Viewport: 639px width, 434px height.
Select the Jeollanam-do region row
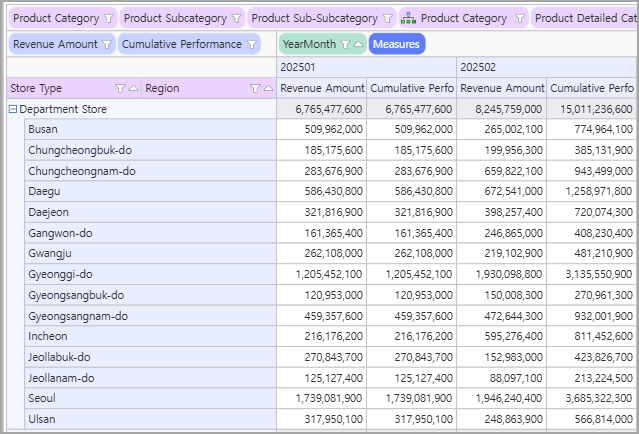[x=150, y=378]
